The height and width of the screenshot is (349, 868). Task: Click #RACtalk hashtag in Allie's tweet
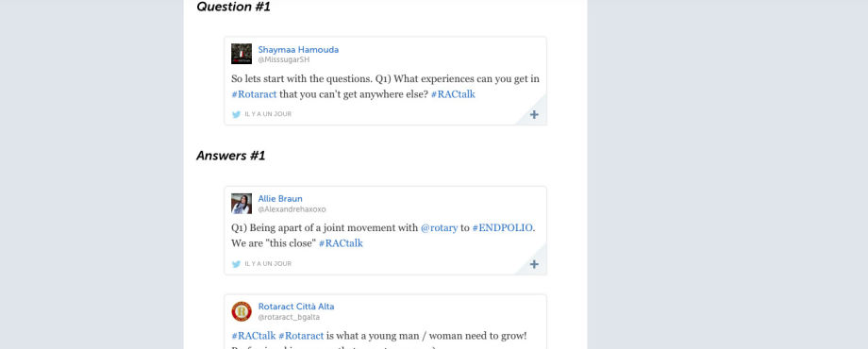coord(341,243)
